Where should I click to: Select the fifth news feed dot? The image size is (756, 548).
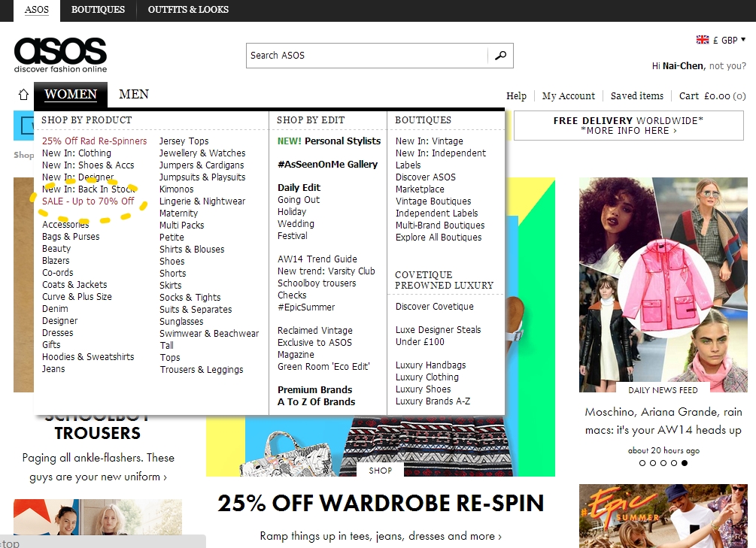click(684, 463)
